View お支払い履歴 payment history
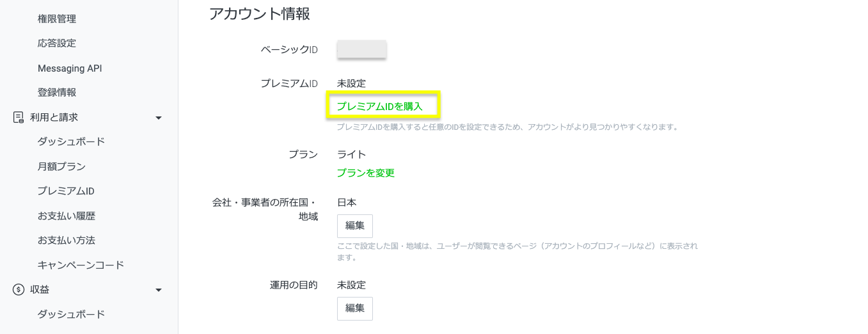 pyautogui.click(x=67, y=216)
